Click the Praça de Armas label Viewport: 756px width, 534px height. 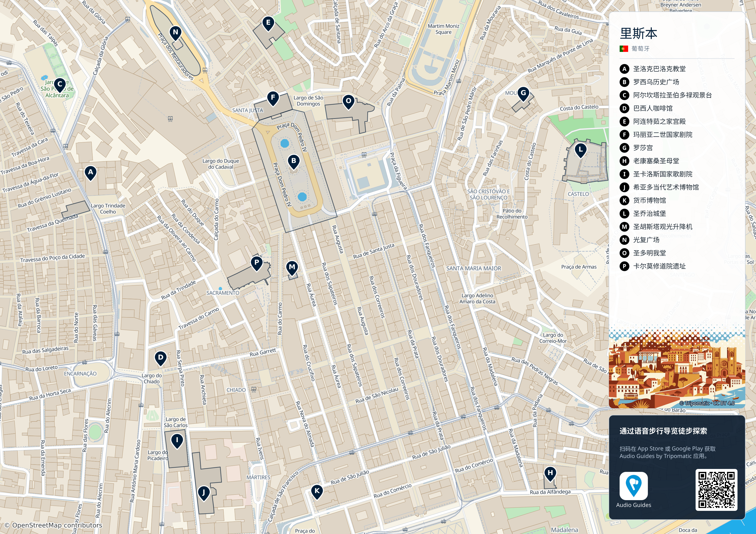(579, 267)
